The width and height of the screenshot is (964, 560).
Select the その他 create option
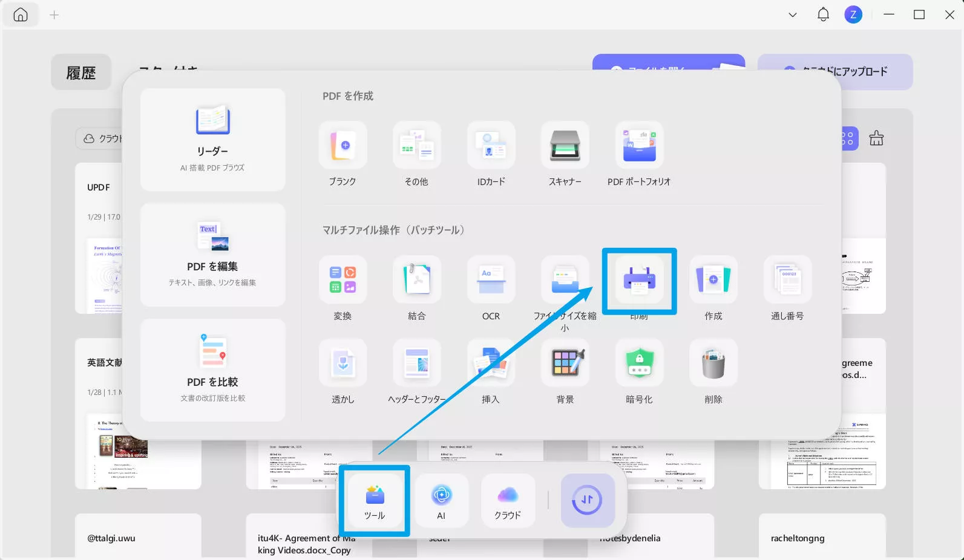pyautogui.click(x=416, y=145)
